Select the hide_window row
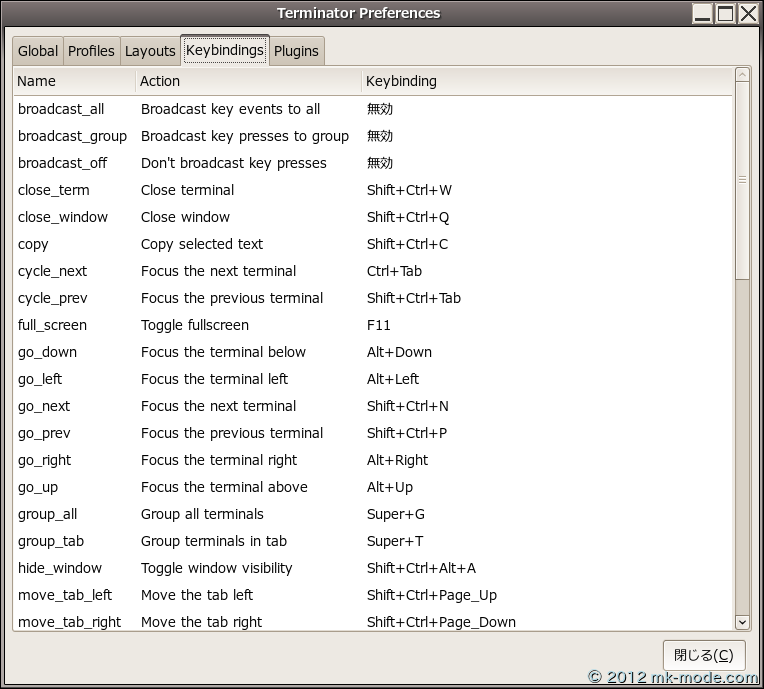Viewport: 764px width, 689px height. tap(60, 568)
